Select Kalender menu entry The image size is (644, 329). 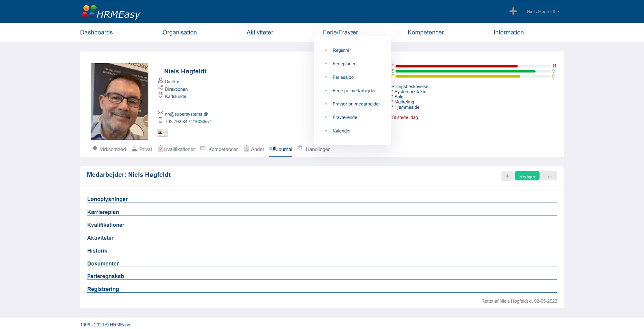(x=342, y=131)
